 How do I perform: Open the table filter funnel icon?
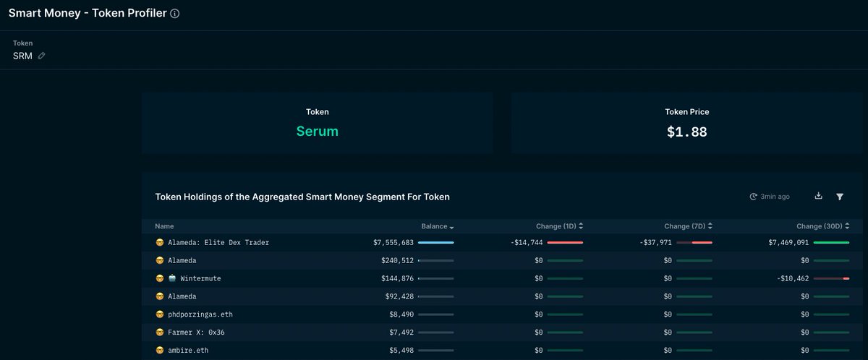click(x=840, y=197)
